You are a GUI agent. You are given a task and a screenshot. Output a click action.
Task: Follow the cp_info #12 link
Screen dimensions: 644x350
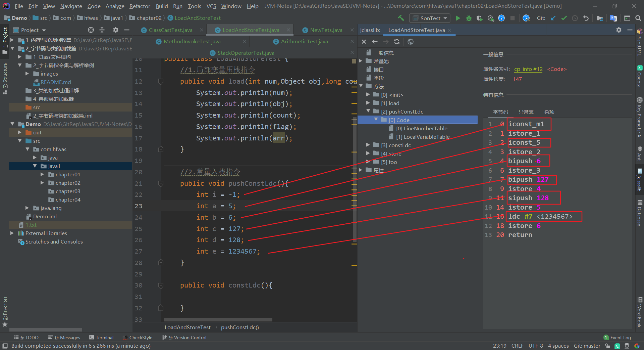(528, 69)
